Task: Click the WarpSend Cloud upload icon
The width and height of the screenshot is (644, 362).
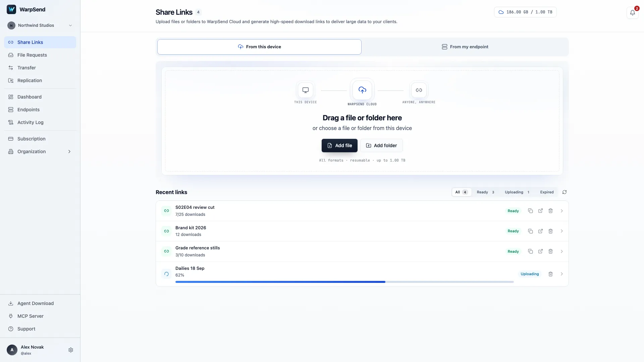Action: click(x=362, y=90)
